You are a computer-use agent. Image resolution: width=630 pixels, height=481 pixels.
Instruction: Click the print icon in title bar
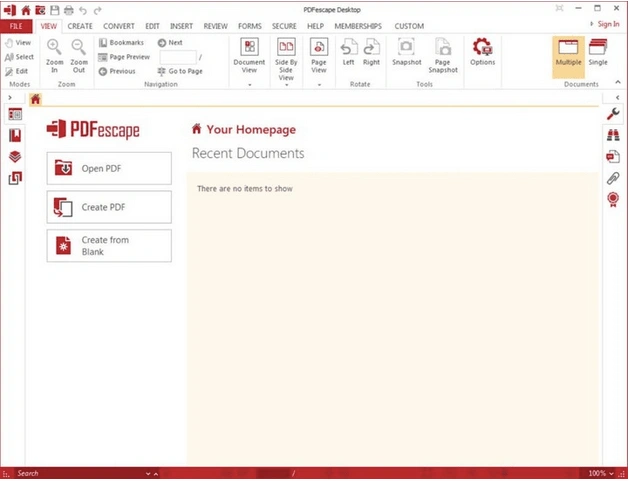click(69, 10)
